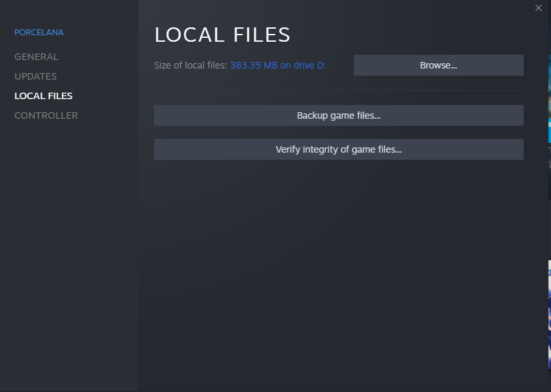This screenshot has height=392, width=551.
Task: Click blank panel area below Verify integrity button
Action: point(338,261)
